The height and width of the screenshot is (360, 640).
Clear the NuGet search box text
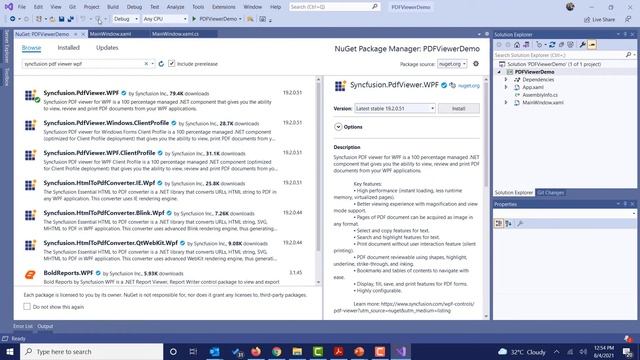pyautogui.click(x=146, y=64)
